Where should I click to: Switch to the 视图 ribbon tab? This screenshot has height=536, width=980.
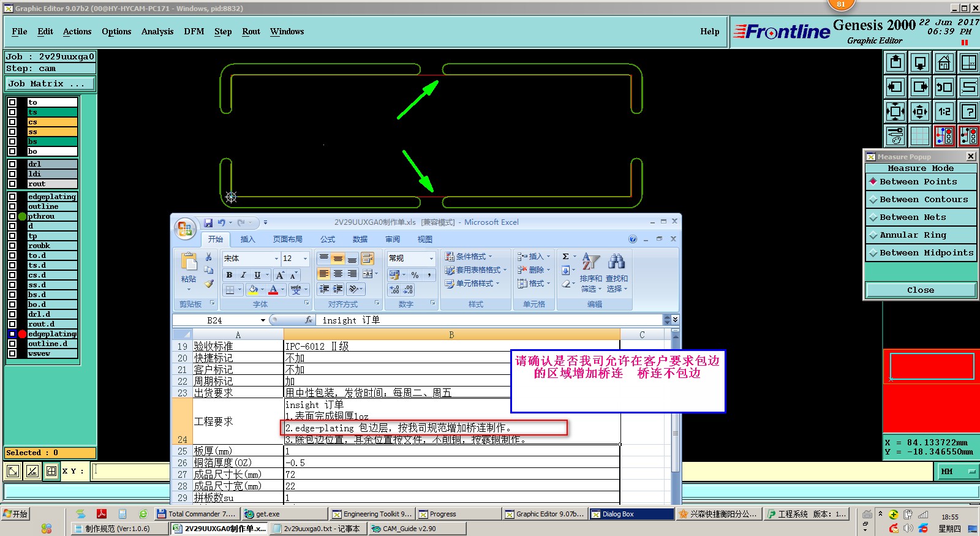tap(425, 240)
